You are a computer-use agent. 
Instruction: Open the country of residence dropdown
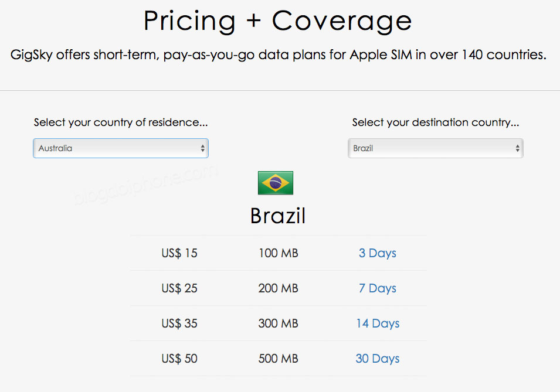[x=121, y=148]
